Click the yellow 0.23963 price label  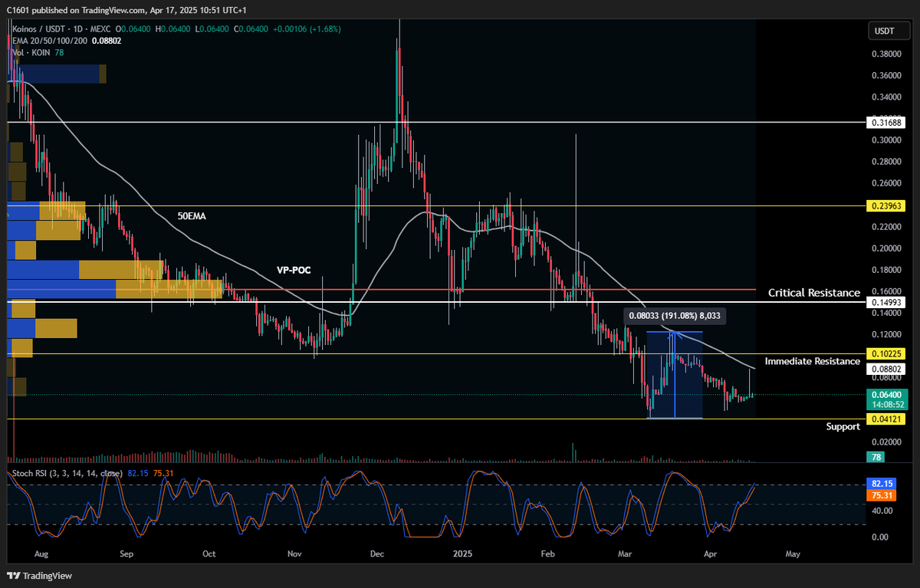889,205
